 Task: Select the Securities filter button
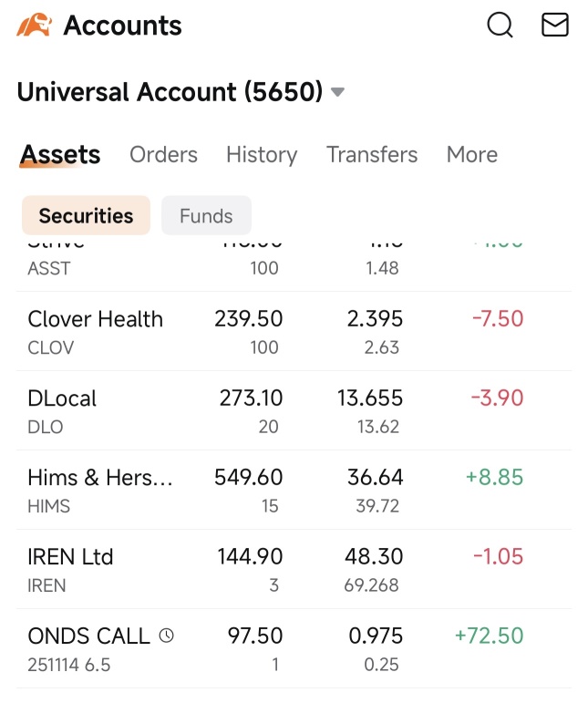click(86, 216)
